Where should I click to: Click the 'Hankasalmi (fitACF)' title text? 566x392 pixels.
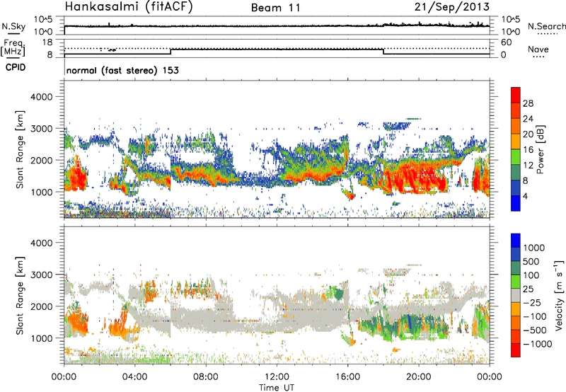129,7
